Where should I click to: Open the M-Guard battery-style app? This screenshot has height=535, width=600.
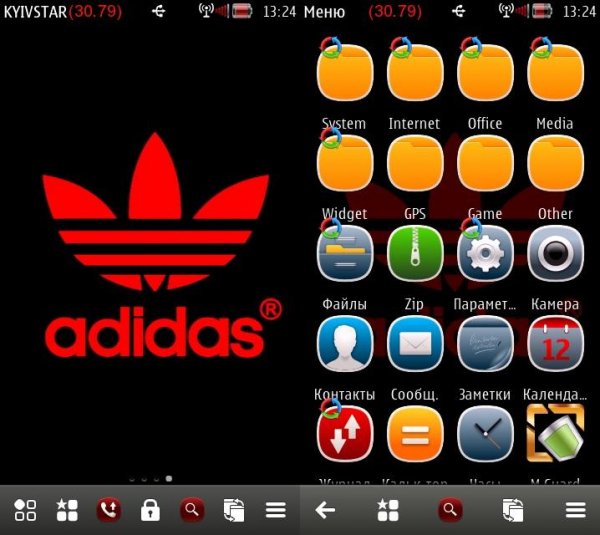pos(556,434)
